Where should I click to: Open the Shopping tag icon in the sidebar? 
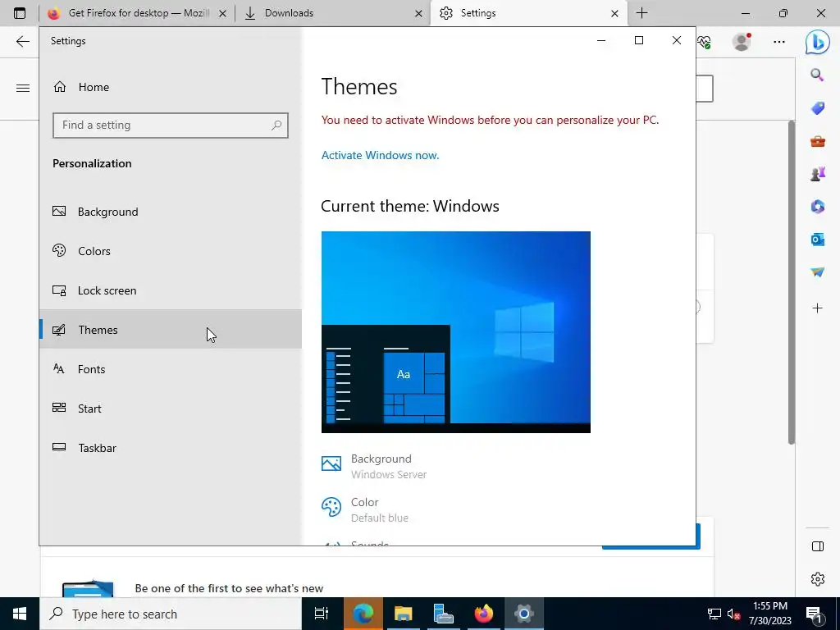pyautogui.click(x=817, y=108)
